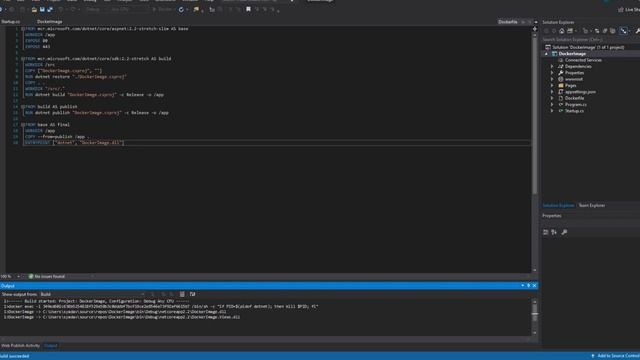Click the Home icon in Solution Explorer toolbar
Viewport: 640px width, 360px height.
click(562, 31)
